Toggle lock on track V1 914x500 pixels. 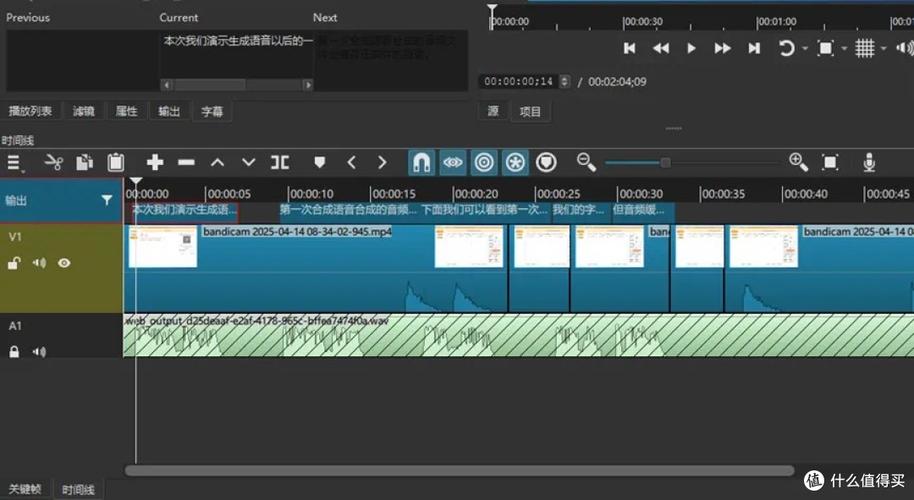14,263
